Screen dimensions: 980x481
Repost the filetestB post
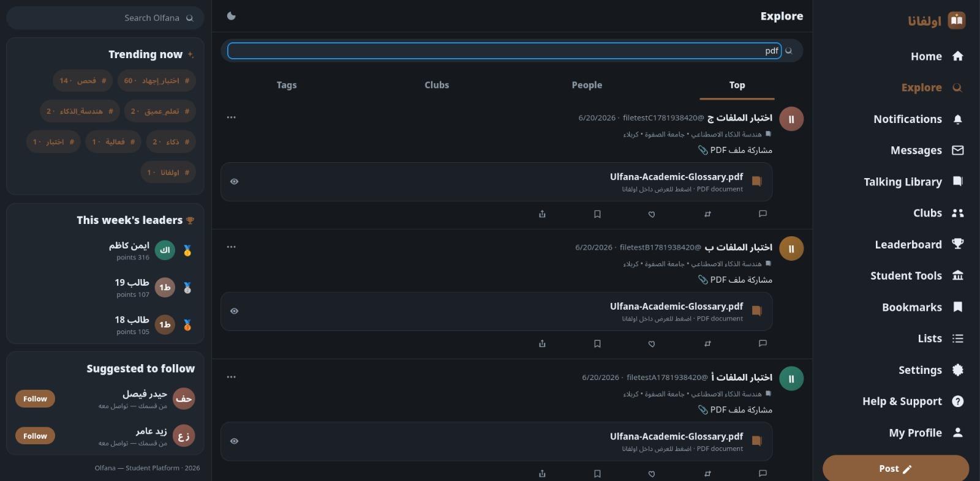pos(707,344)
